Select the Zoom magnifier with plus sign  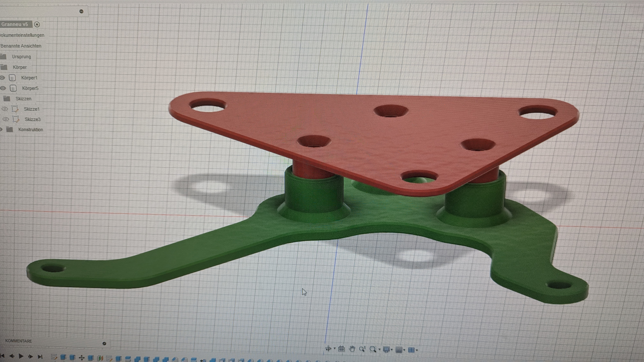click(x=362, y=349)
